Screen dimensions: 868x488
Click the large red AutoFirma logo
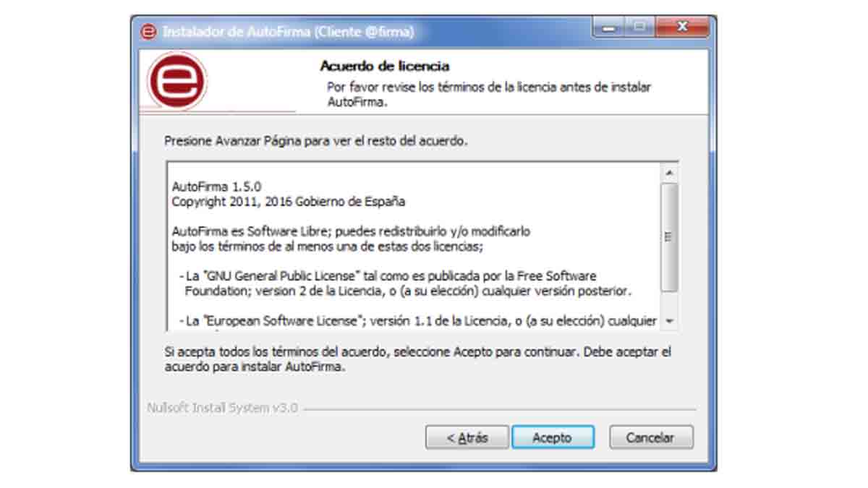point(177,80)
